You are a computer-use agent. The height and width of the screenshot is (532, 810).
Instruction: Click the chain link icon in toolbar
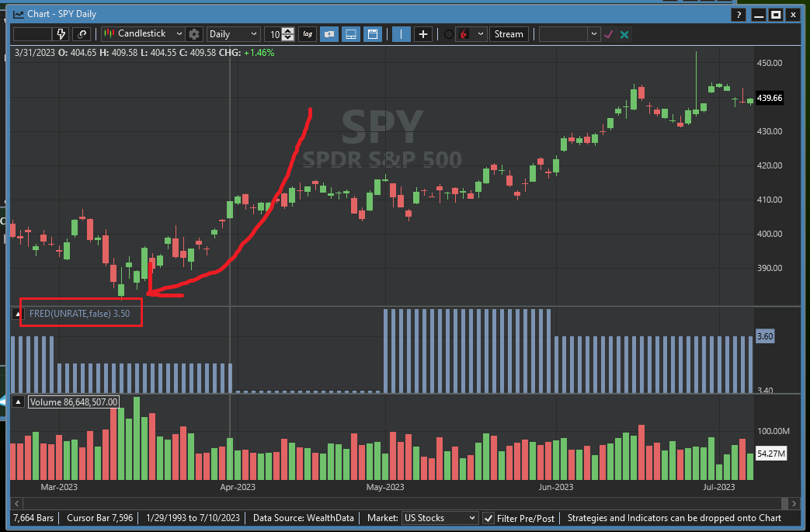pos(82,34)
